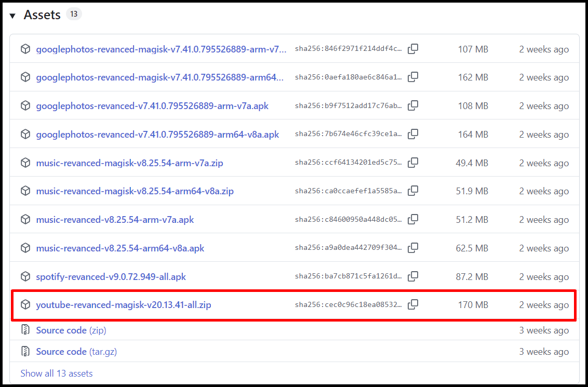Click package icon beside music-revanced-magisk arm64-v8a.zip
The height and width of the screenshot is (387, 588).
click(x=25, y=191)
